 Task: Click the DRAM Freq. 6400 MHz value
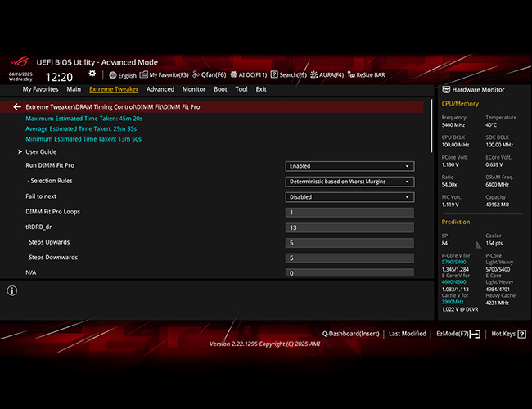click(497, 185)
